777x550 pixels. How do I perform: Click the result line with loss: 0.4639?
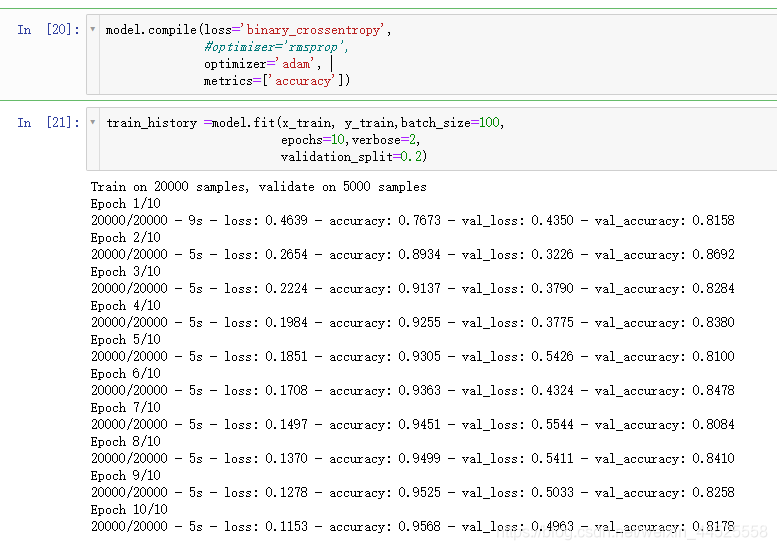(x=412, y=220)
